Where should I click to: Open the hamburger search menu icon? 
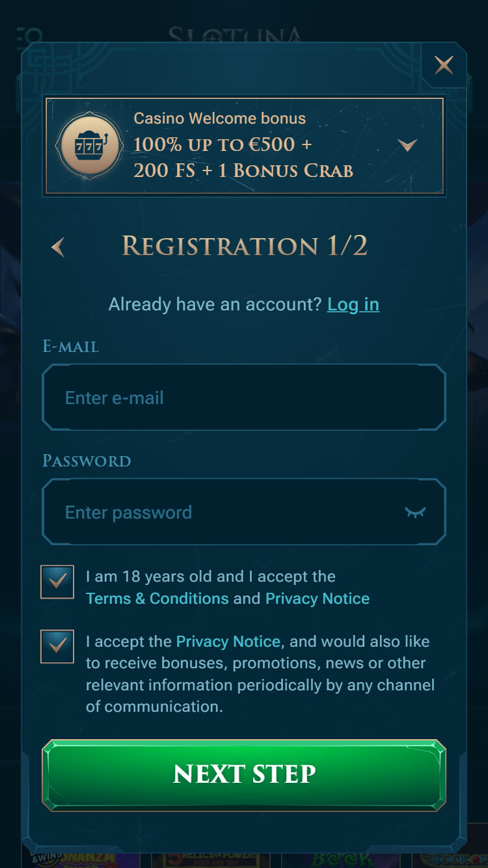pyautogui.click(x=29, y=38)
